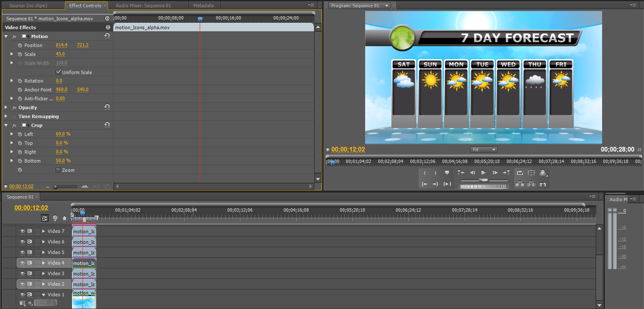Open the Fit zoom level dropdown

coord(484,149)
